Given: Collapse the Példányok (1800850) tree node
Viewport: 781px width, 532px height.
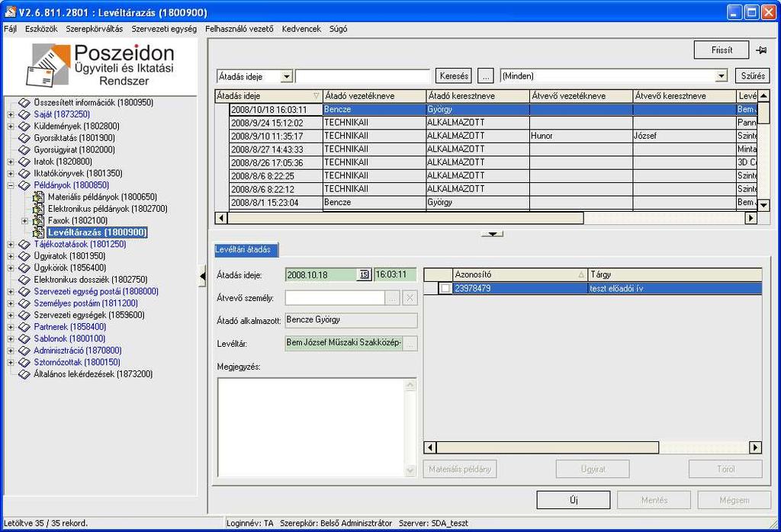Looking at the screenshot, I should (x=11, y=185).
